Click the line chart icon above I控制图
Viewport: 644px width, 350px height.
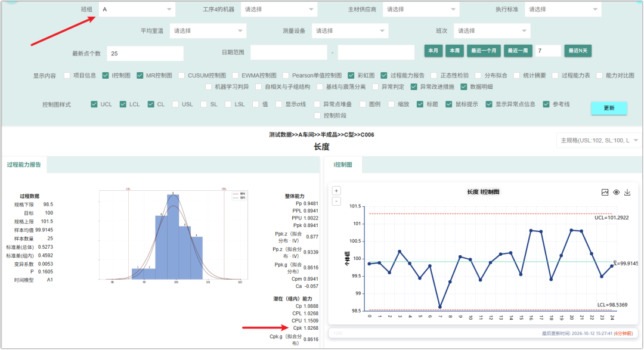pos(605,192)
